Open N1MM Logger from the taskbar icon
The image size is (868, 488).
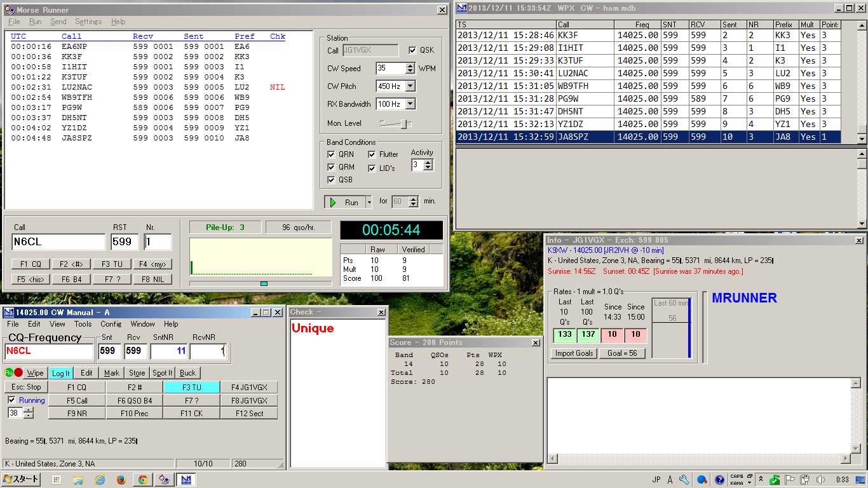pyautogui.click(x=186, y=480)
